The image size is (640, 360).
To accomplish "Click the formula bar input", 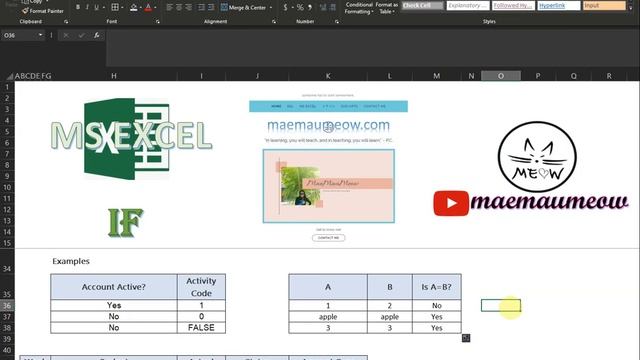I will pos(372,48).
